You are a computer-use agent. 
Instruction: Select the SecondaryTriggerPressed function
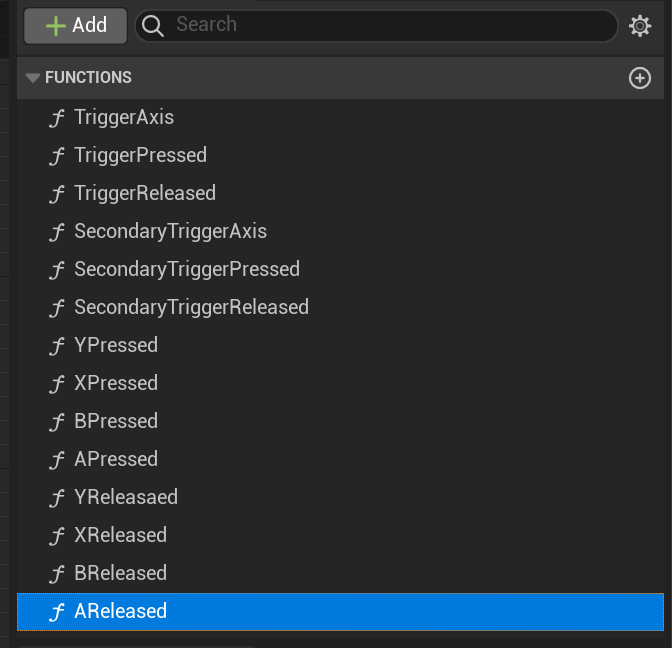(x=187, y=269)
